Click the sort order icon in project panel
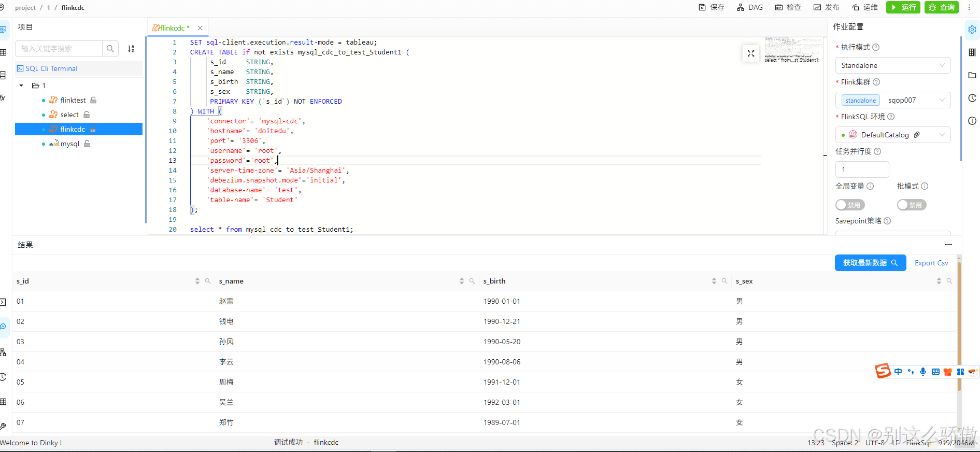 coord(131,49)
